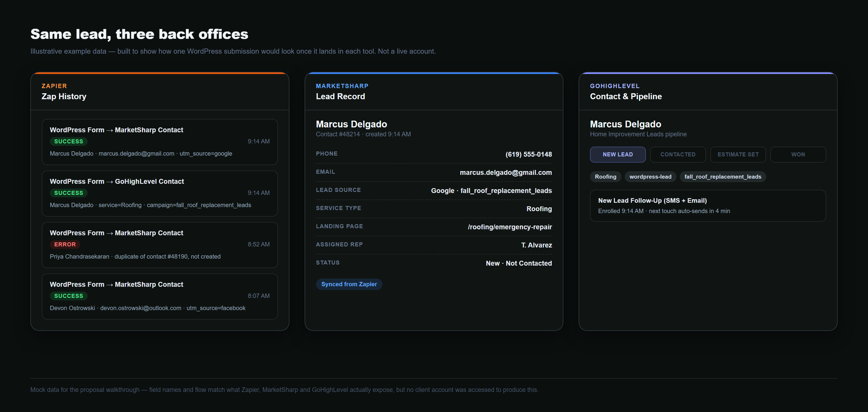868x412 pixels.
Task: Click Home Improvement Leads pipeline text
Action: pyautogui.click(x=638, y=134)
